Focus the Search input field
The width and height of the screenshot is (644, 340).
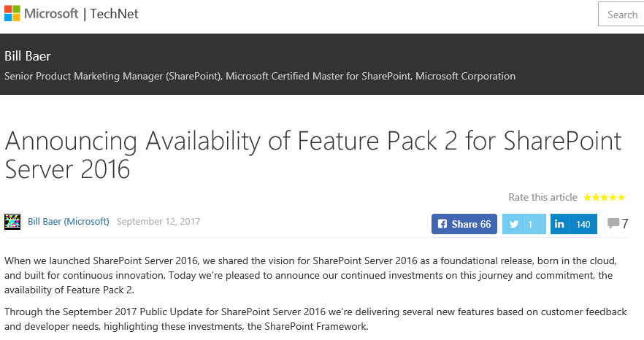[621, 15]
